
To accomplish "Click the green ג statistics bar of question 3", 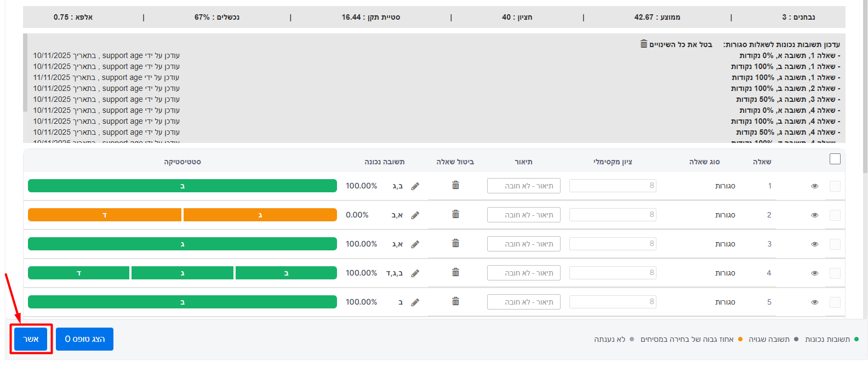I will [x=182, y=244].
